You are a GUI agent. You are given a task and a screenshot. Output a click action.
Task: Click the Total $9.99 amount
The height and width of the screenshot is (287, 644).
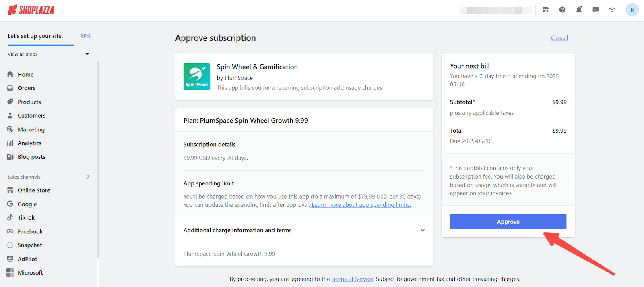[x=559, y=131]
